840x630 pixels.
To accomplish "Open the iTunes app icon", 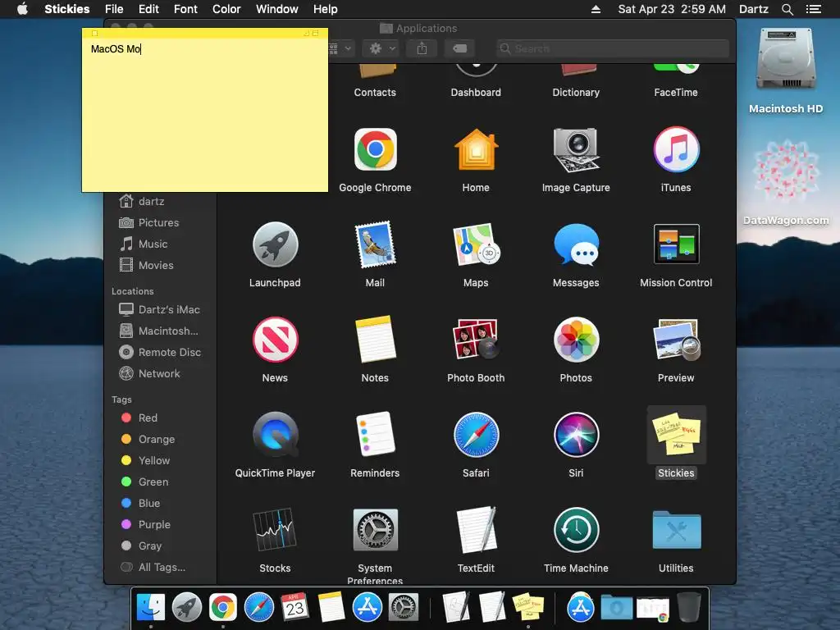I will (x=676, y=150).
